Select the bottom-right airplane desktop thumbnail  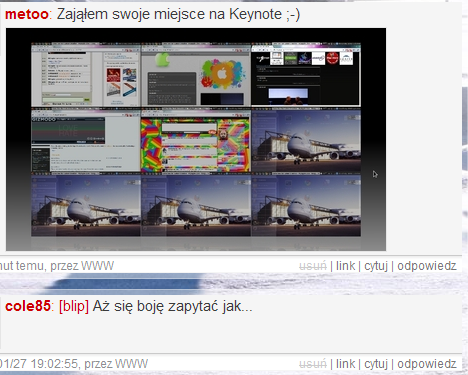pos(306,206)
